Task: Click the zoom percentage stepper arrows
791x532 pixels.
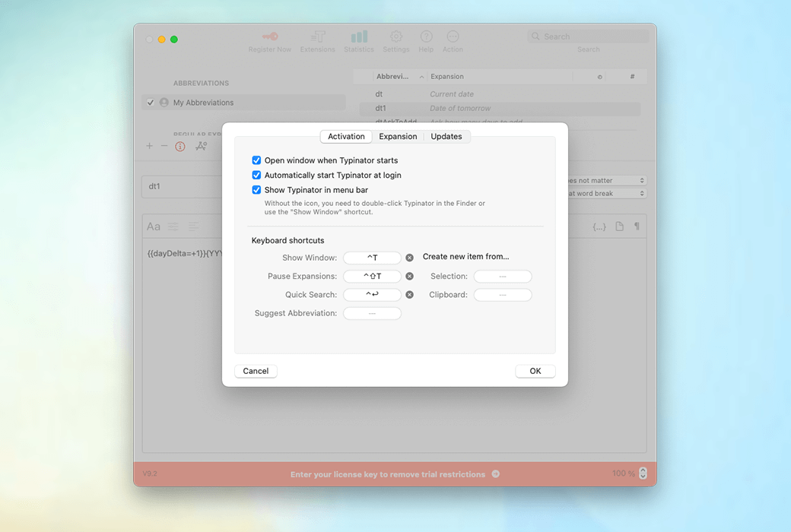Action: click(x=643, y=473)
